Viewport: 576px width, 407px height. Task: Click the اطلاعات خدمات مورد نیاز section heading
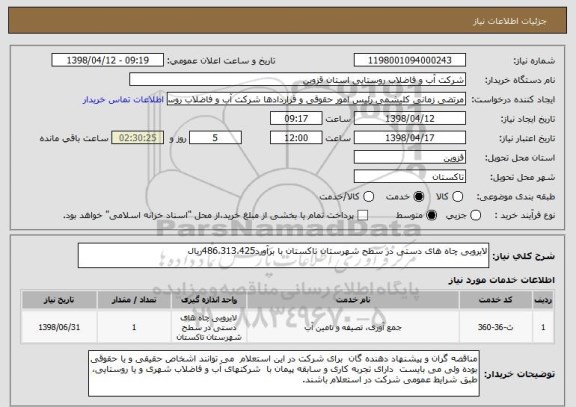point(501,280)
